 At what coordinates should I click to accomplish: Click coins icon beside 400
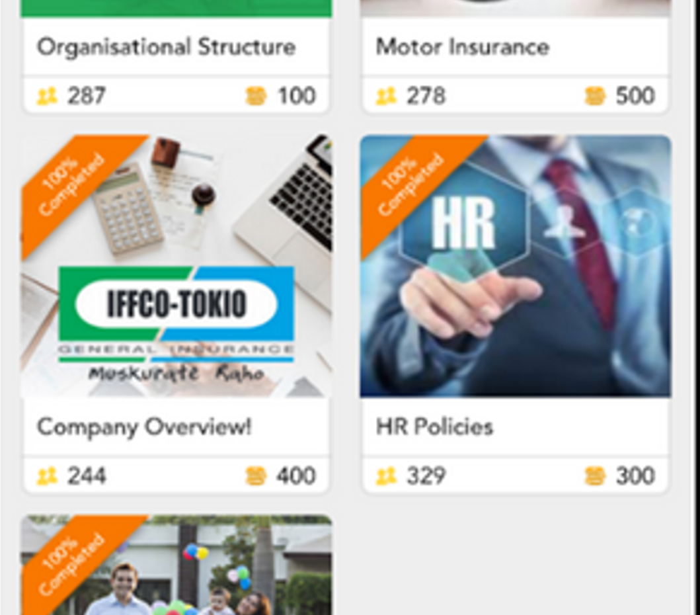tap(256, 476)
